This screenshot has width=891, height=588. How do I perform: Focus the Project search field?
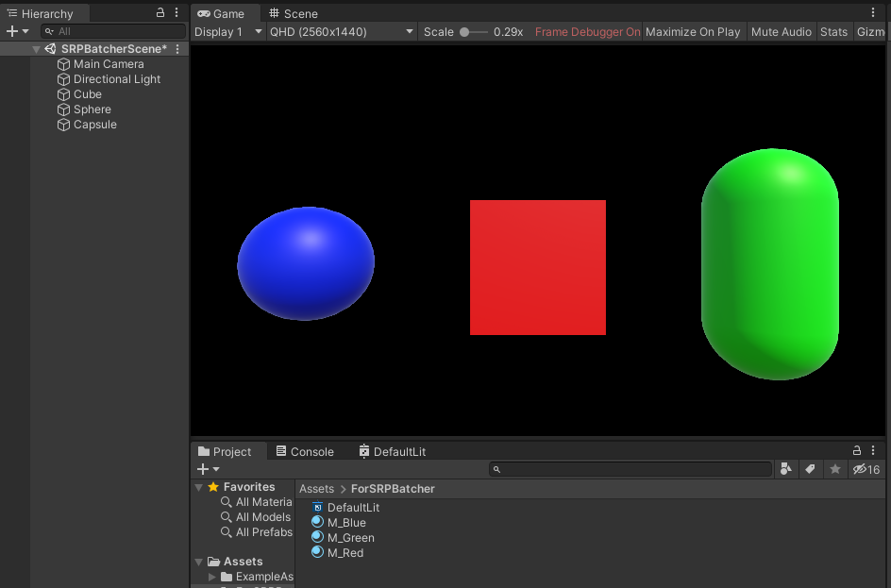pyautogui.click(x=630, y=469)
